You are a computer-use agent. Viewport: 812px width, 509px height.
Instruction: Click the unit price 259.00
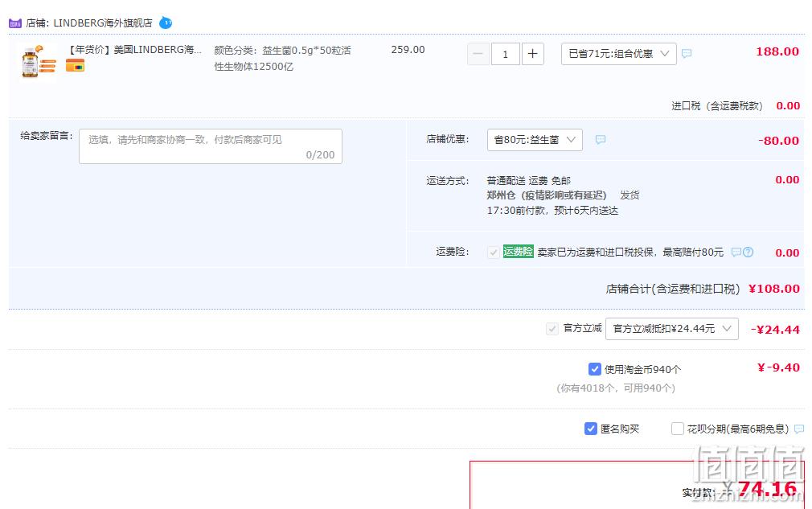[x=408, y=50]
